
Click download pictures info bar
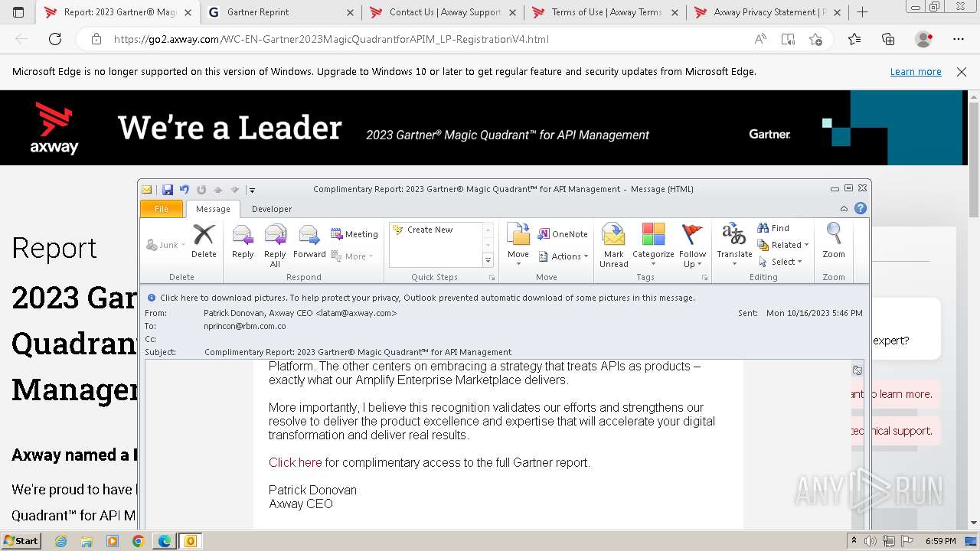pos(427,298)
